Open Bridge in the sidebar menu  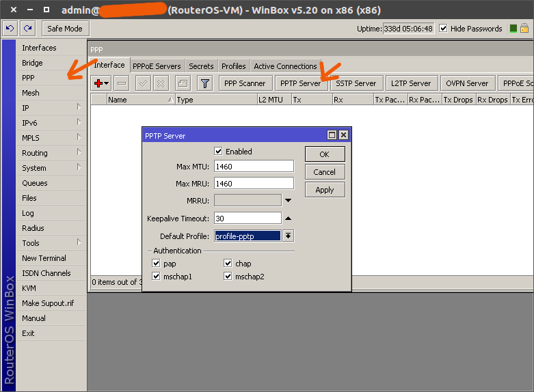point(51,63)
